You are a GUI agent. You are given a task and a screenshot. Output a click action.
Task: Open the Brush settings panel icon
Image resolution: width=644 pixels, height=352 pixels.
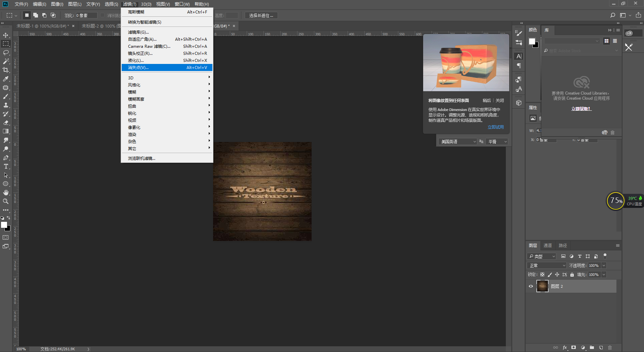(519, 33)
